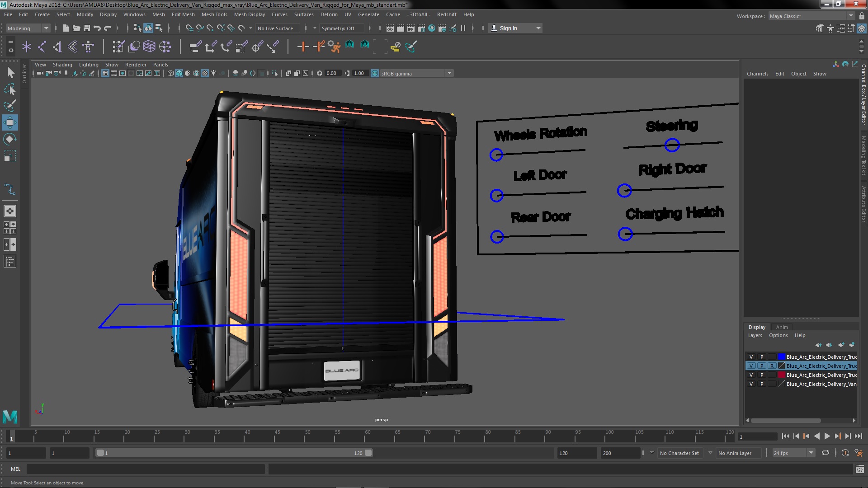Open a scene with folder icon
The height and width of the screenshot is (488, 868).
(x=76, y=28)
